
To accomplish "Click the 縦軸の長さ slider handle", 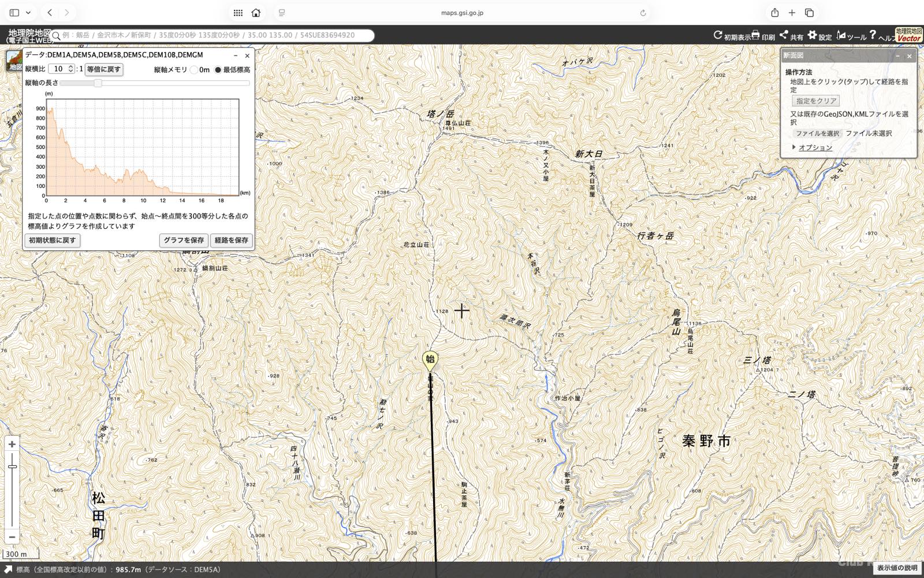I will [98, 83].
